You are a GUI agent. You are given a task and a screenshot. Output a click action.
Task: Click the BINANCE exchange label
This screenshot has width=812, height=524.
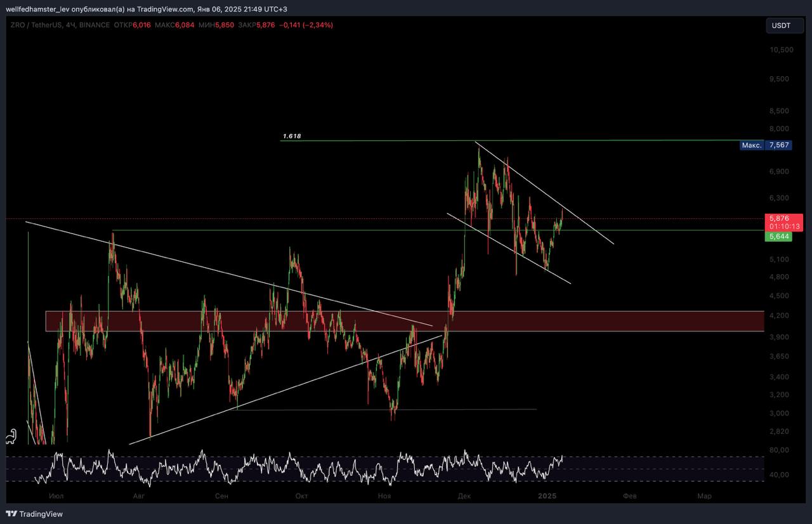pyautogui.click(x=95, y=25)
